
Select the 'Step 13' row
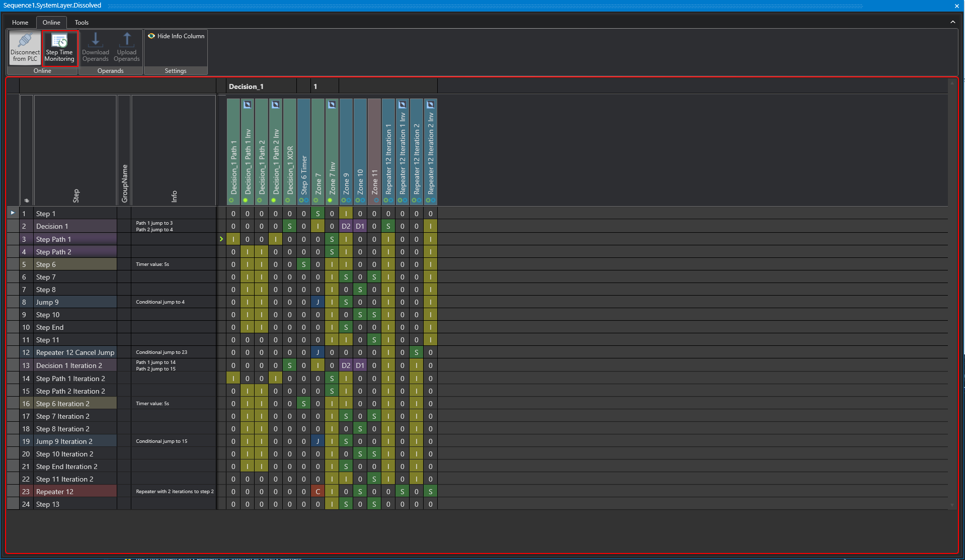click(x=75, y=504)
